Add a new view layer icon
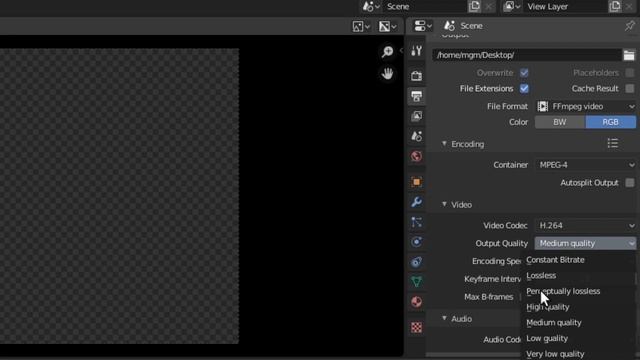Screen dimensions: 640x360 (615, 6)
